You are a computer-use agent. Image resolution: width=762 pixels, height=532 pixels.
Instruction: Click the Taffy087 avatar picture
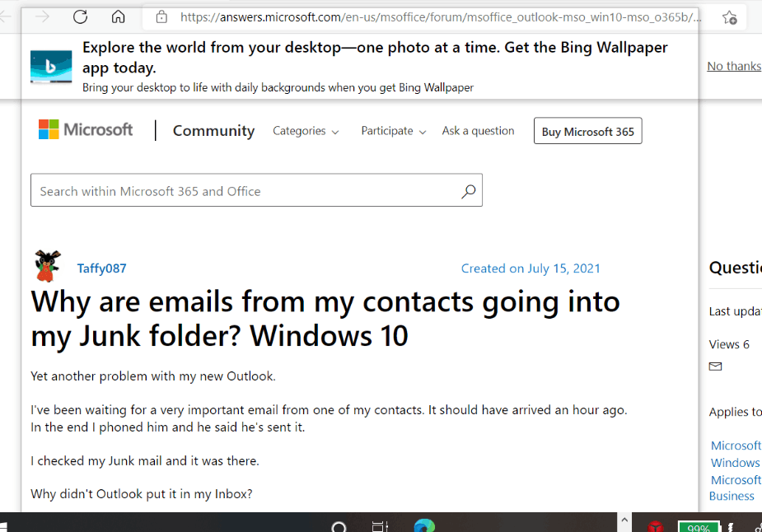pyautogui.click(x=48, y=266)
